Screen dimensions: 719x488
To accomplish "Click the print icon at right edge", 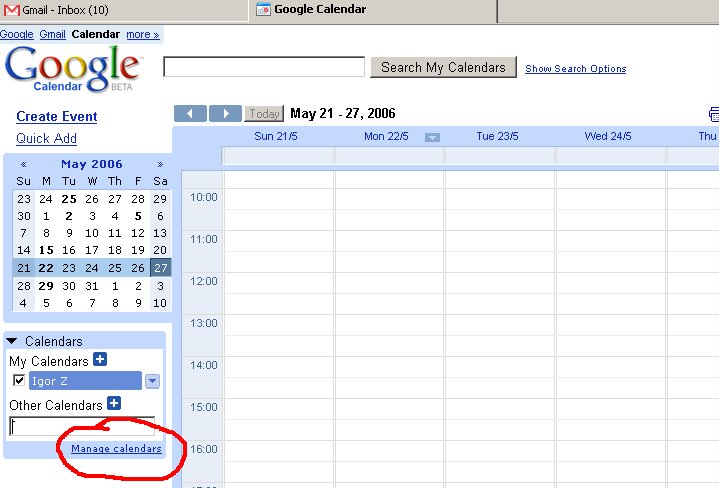I will [714, 114].
